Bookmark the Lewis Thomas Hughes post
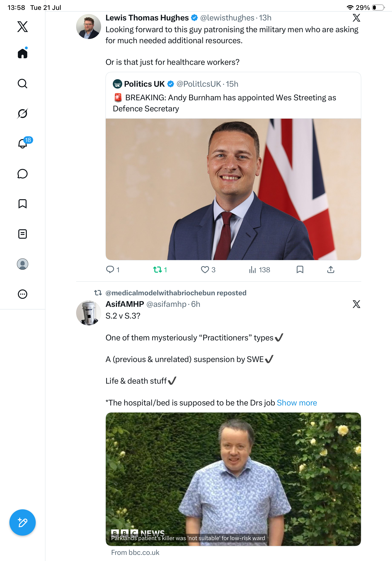 pyautogui.click(x=300, y=269)
